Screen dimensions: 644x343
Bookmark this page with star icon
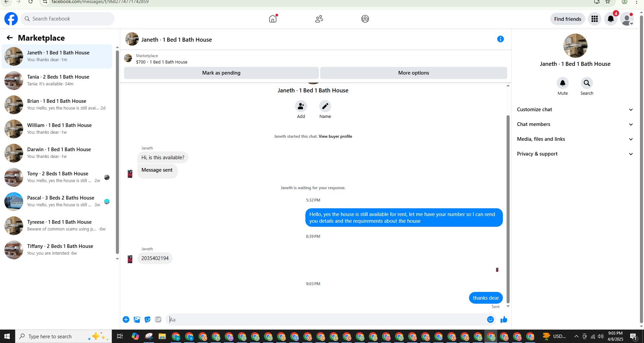(608, 2)
